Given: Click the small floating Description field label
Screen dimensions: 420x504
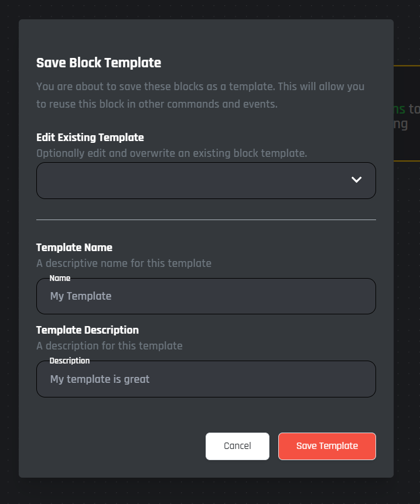Looking at the screenshot, I should coord(70,361).
